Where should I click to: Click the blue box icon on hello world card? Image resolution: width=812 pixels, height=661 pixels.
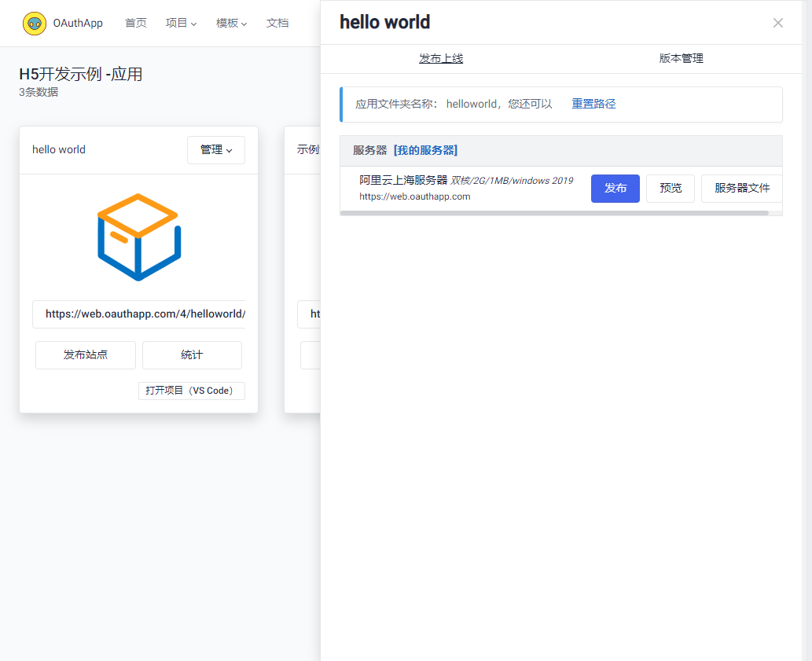(138, 236)
